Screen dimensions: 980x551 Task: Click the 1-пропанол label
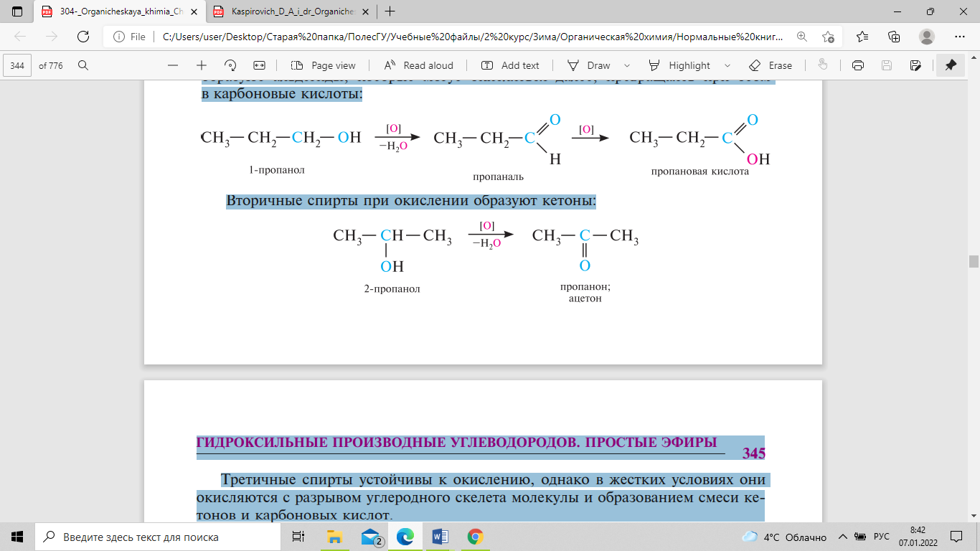[277, 171]
